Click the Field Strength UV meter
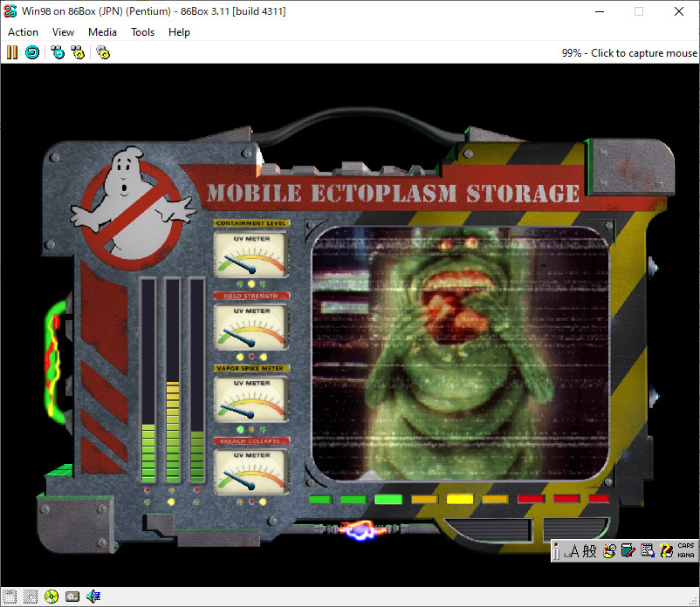The width and height of the screenshot is (700, 607). (251, 326)
